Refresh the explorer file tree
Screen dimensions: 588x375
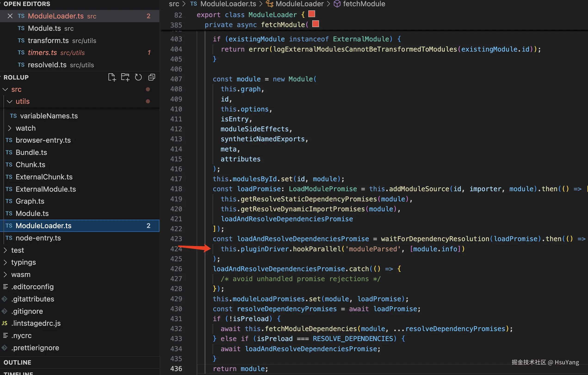click(138, 77)
